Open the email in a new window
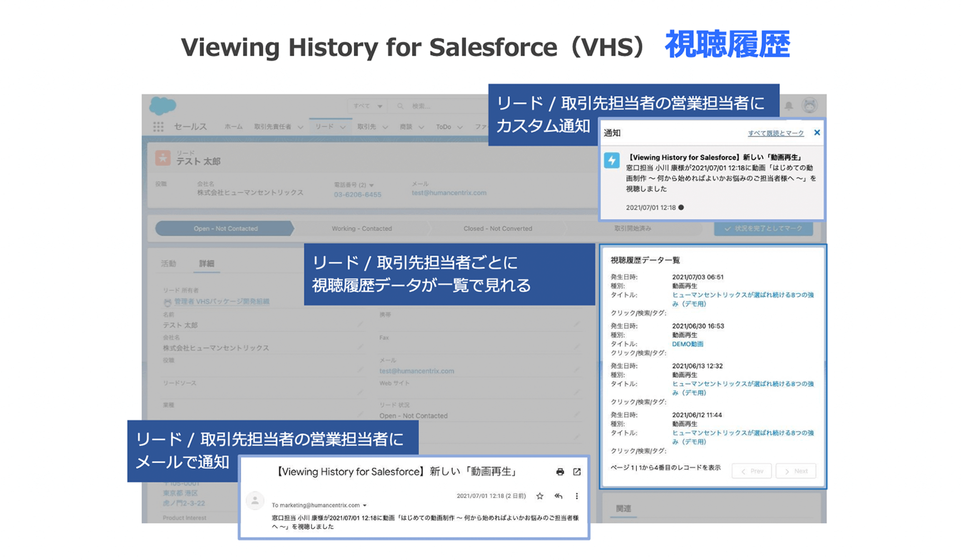 pyautogui.click(x=577, y=472)
